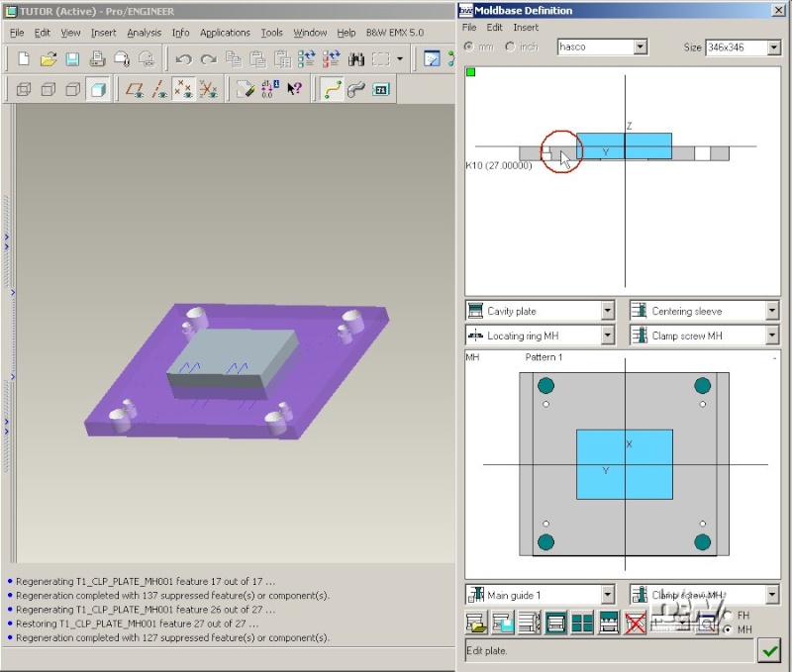Toggle Shading display style

click(97, 90)
